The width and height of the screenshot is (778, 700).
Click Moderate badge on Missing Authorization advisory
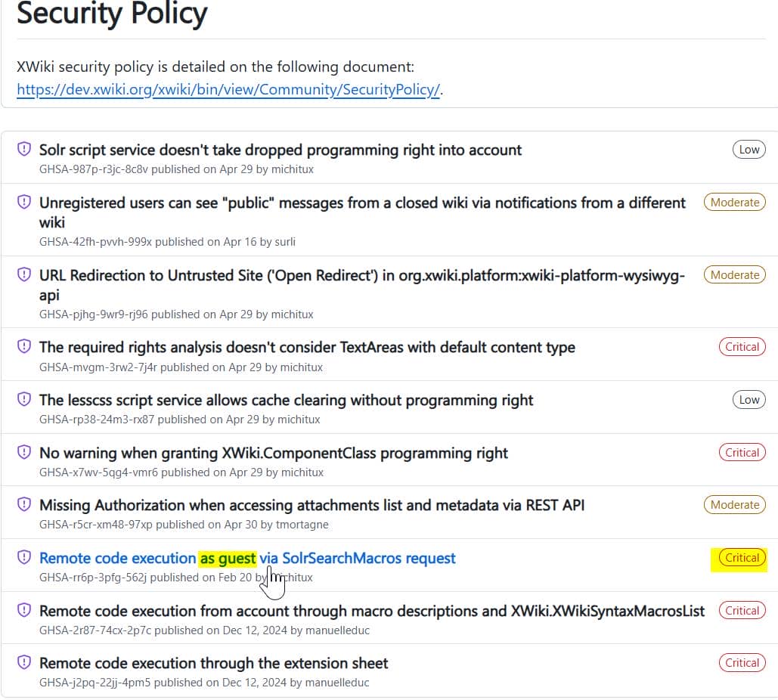click(734, 504)
